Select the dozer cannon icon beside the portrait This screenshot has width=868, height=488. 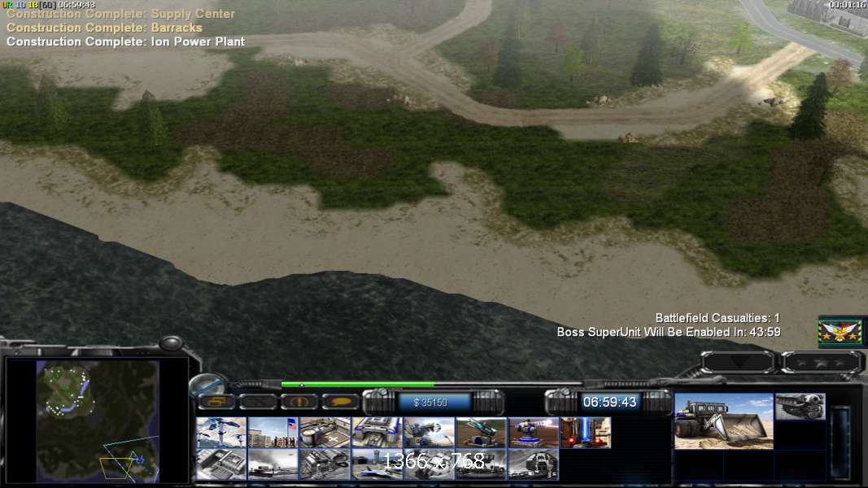tap(800, 406)
